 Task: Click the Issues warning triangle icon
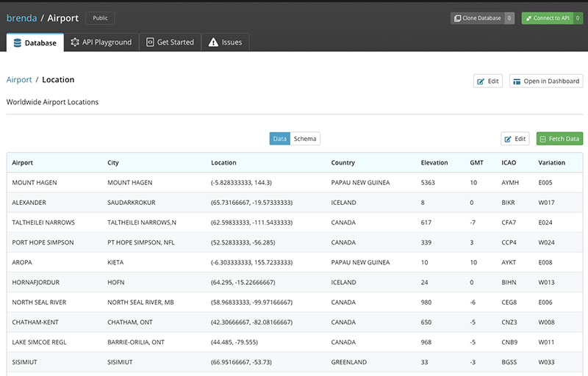pyautogui.click(x=213, y=42)
